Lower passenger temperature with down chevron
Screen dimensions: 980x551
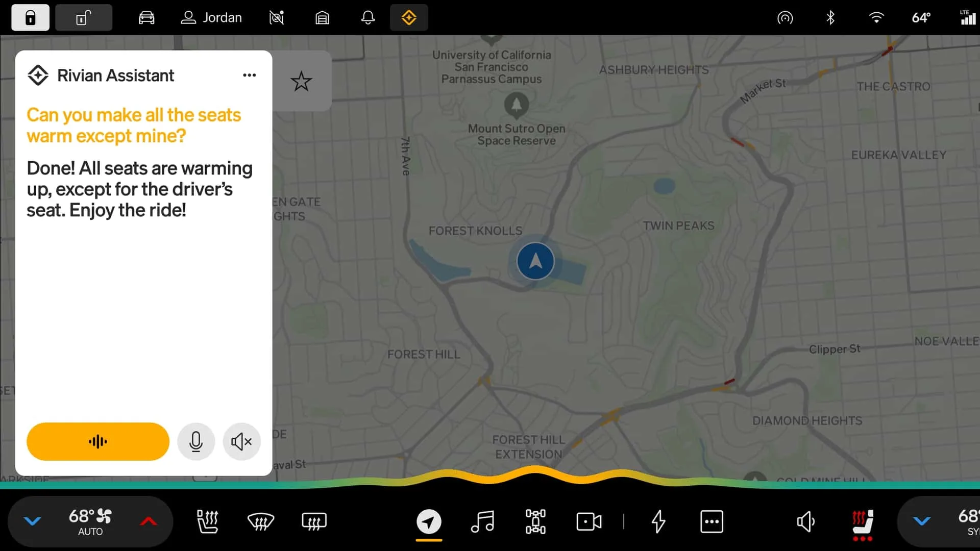[x=922, y=521]
